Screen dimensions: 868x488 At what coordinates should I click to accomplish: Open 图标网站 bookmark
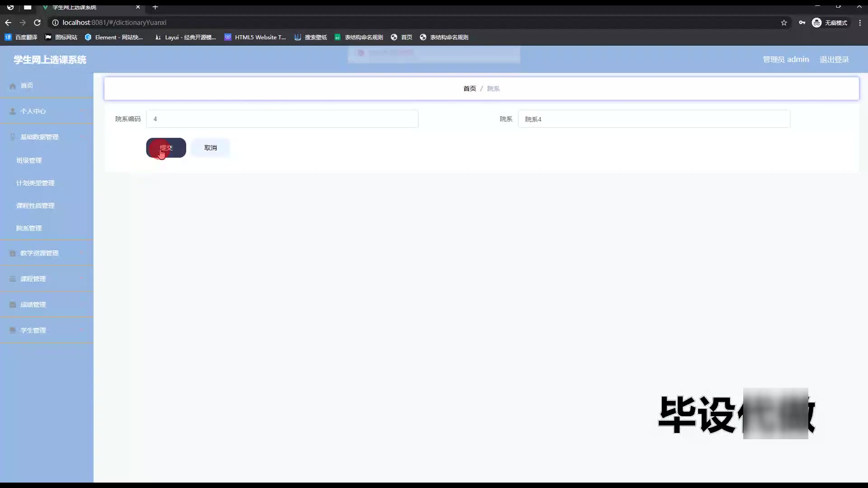point(61,38)
